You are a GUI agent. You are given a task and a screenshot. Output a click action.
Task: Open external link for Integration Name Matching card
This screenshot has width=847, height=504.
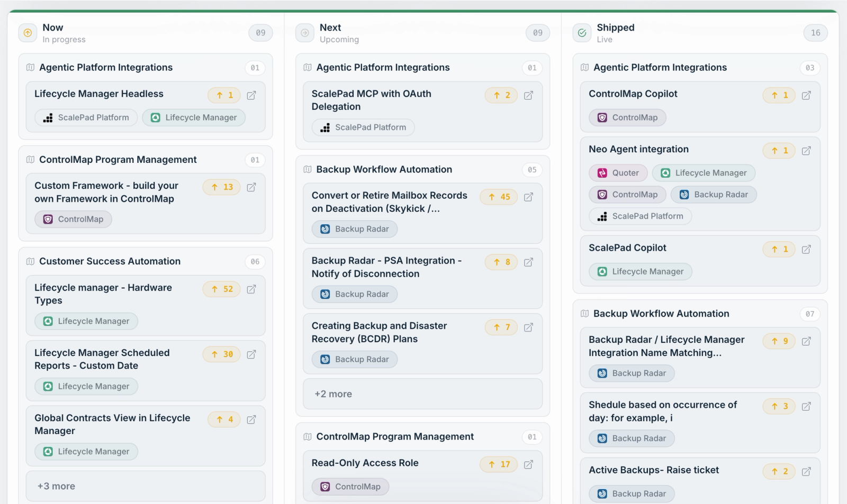click(806, 341)
